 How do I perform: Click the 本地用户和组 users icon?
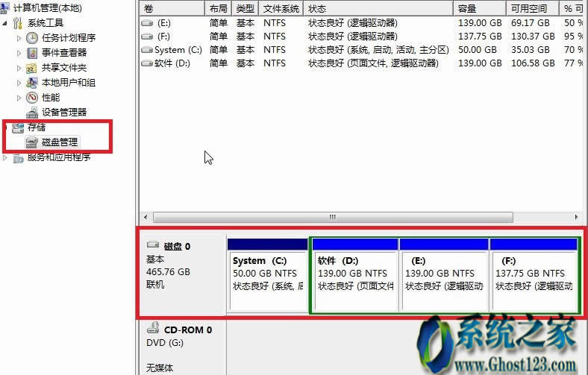point(32,83)
